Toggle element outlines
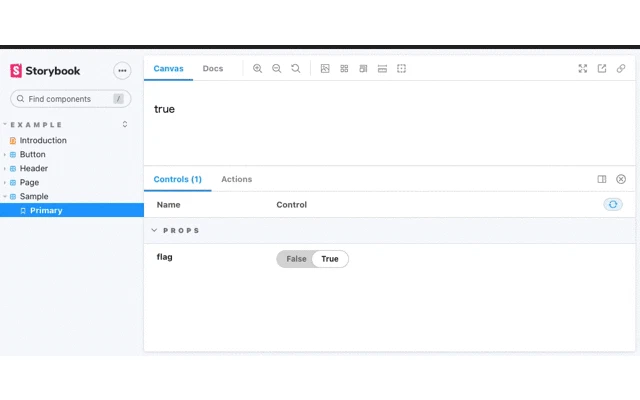Image resolution: width=640 pixels, height=400 pixels. 401,69
